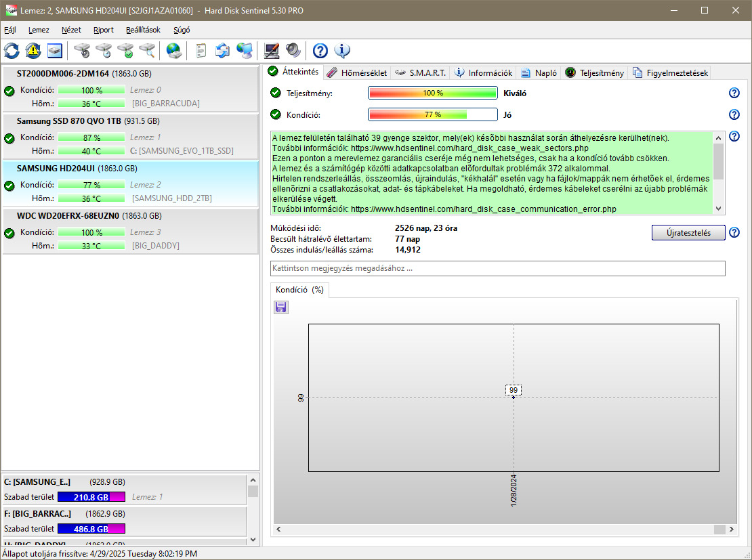Image resolution: width=752 pixels, height=560 pixels.
Task: Click help icon beside Teljesítmény bar
Action: (x=734, y=93)
